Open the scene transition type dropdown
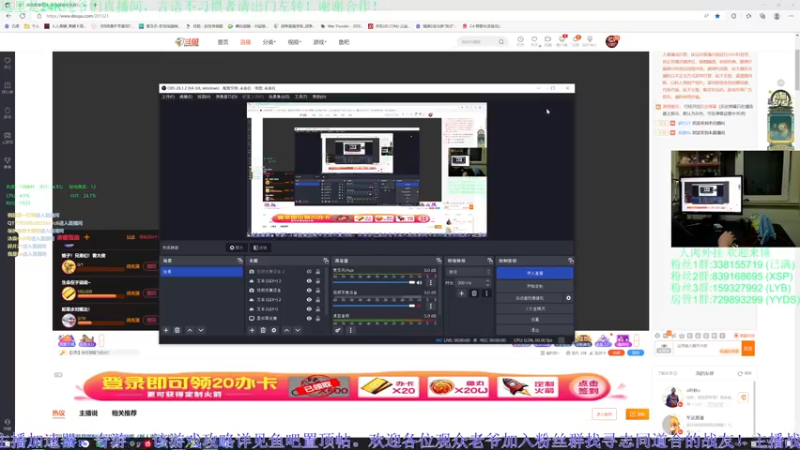 (468, 272)
